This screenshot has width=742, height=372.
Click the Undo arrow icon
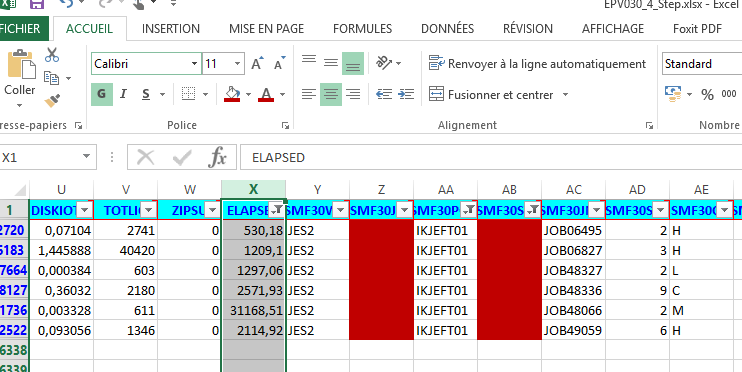click(x=65, y=4)
